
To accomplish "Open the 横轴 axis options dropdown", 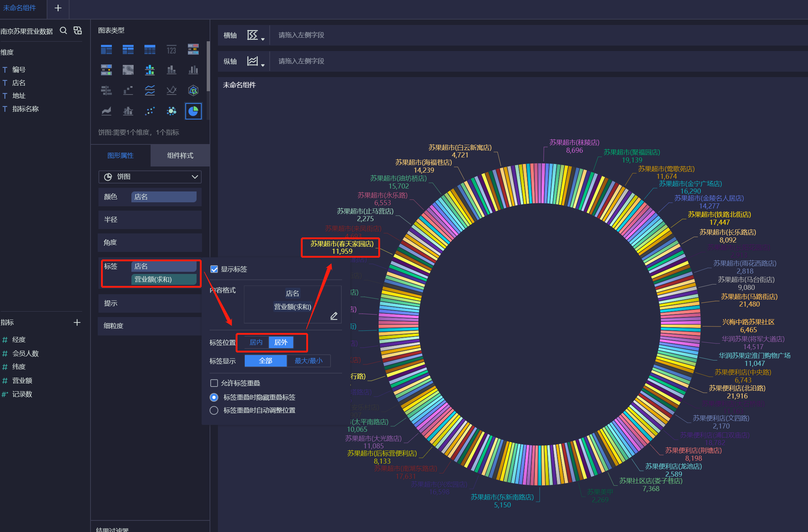I will tap(256, 35).
